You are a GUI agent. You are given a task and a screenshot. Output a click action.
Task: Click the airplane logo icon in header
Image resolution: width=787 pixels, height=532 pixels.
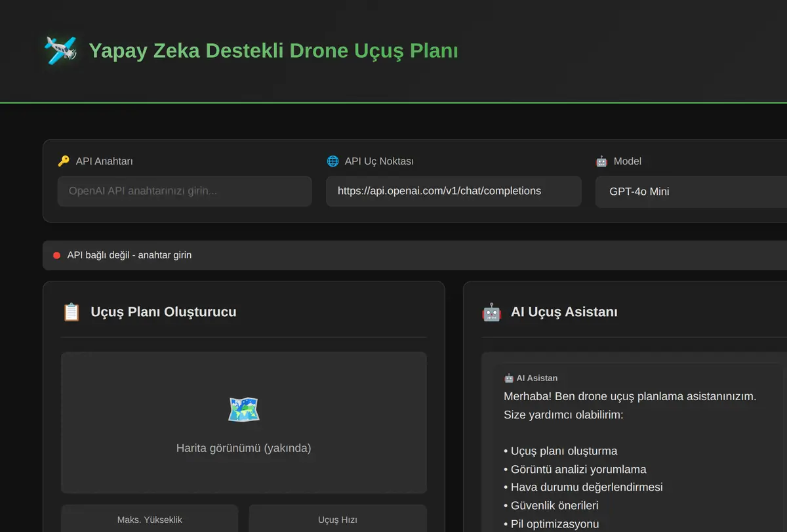coord(60,51)
